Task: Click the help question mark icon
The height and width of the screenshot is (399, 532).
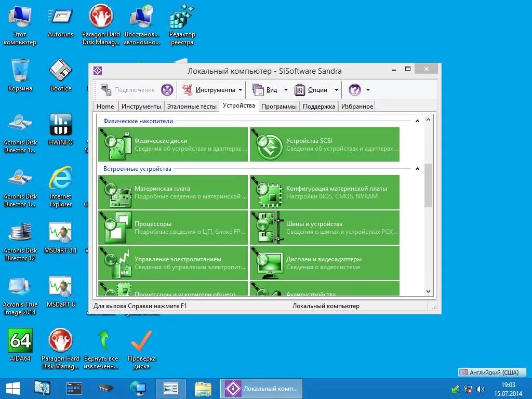Action: click(354, 90)
